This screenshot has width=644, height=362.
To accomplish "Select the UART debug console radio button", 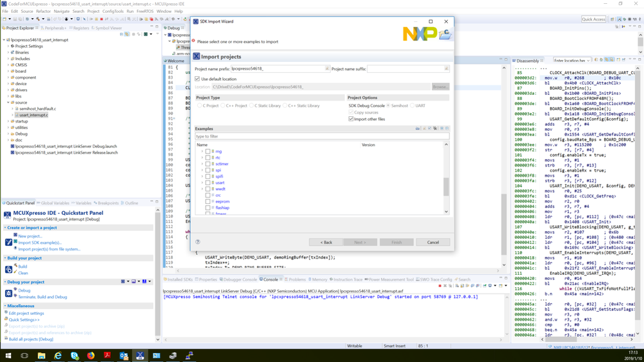I will [x=413, y=106].
